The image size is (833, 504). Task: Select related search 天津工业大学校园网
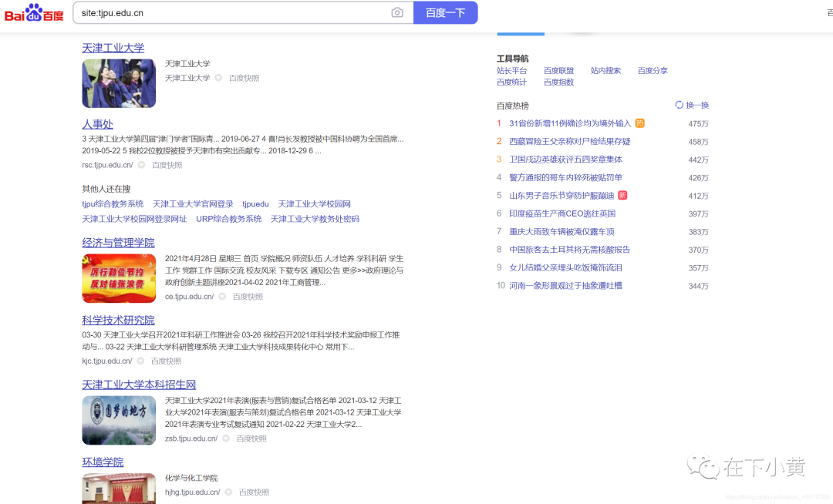315,203
